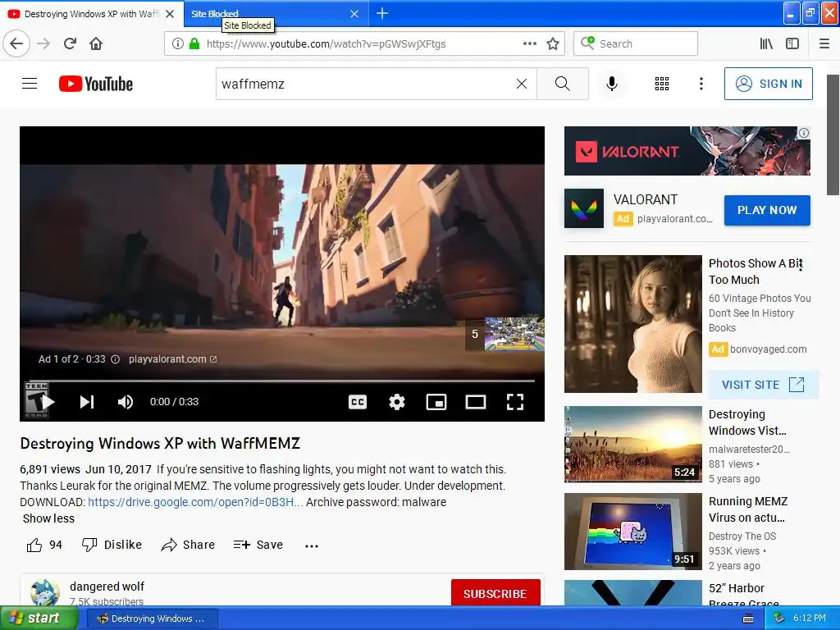840x630 pixels.
Task: Open the Firefox hamburger menu
Action: point(824,44)
